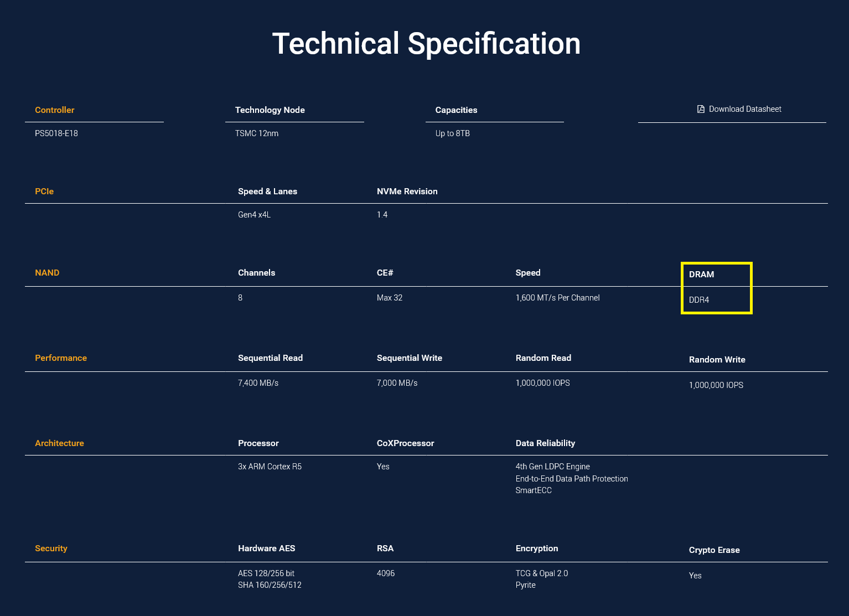Click the Architecture section label
Screen dimensions: 849x616
pos(60,443)
